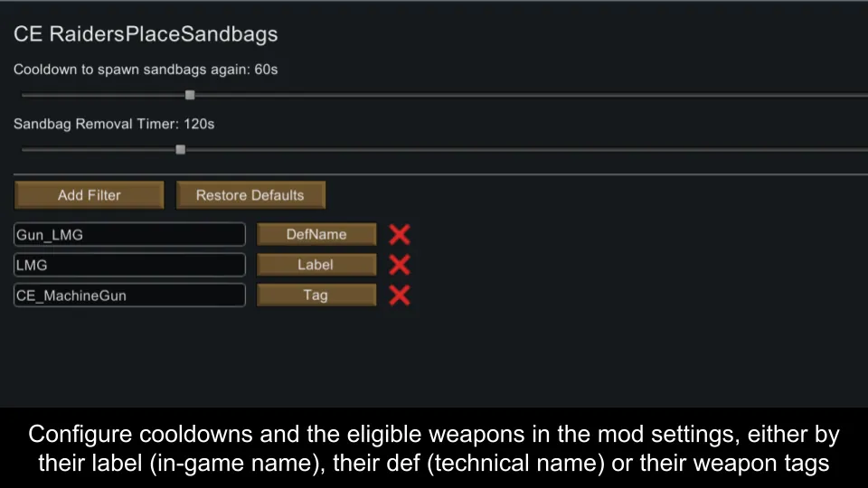Image resolution: width=868 pixels, height=488 pixels.
Task: Select the CE_MachineGun input field
Action: [129, 296]
